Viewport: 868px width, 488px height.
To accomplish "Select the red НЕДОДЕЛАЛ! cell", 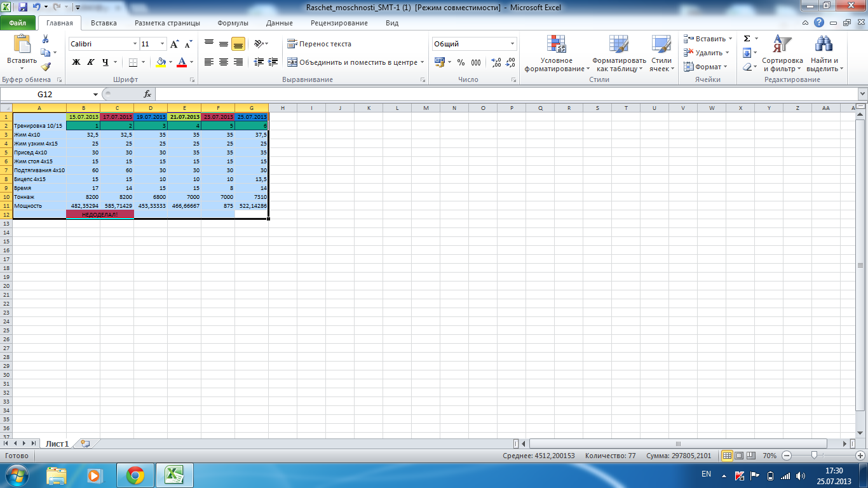I will coord(100,215).
